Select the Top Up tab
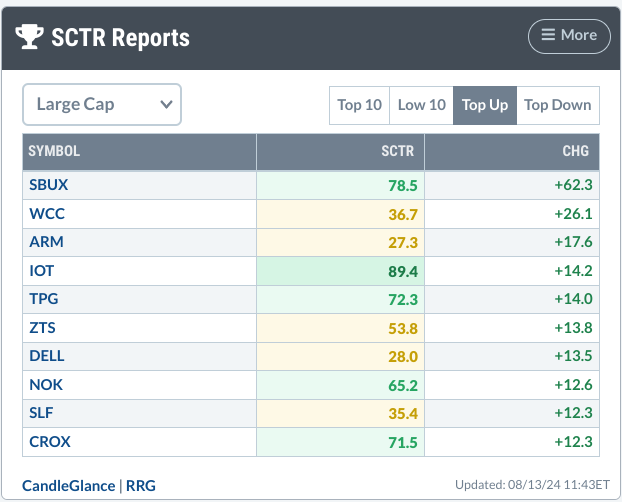The height and width of the screenshot is (502, 622). (485, 105)
